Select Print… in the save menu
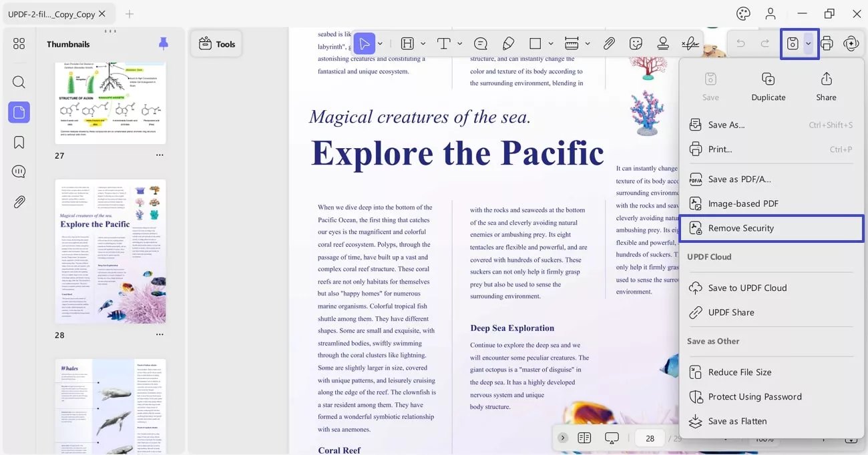This screenshot has height=455, width=868. pyautogui.click(x=771, y=149)
